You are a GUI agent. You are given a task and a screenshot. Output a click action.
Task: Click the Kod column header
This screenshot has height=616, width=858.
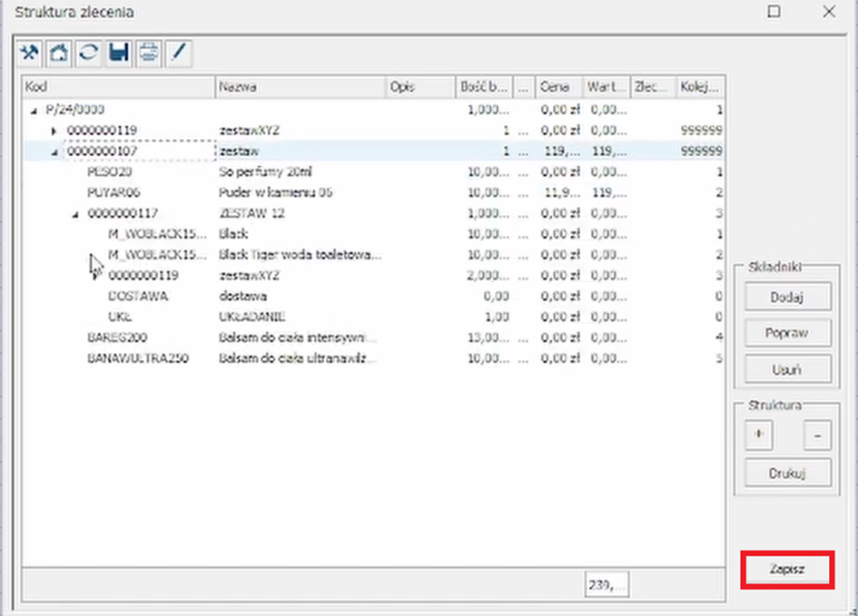tap(118, 87)
